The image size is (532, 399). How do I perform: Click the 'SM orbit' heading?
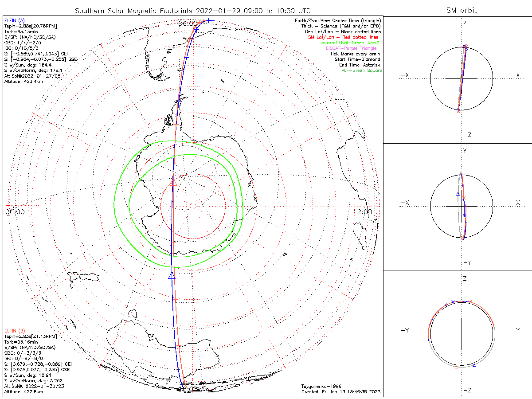pyautogui.click(x=462, y=11)
